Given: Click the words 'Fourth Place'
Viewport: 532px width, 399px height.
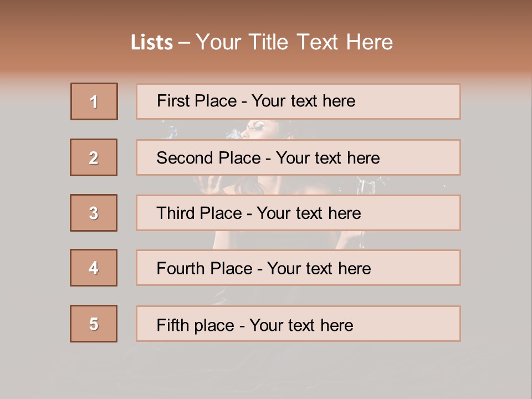Looking at the screenshot, I should [204, 269].
